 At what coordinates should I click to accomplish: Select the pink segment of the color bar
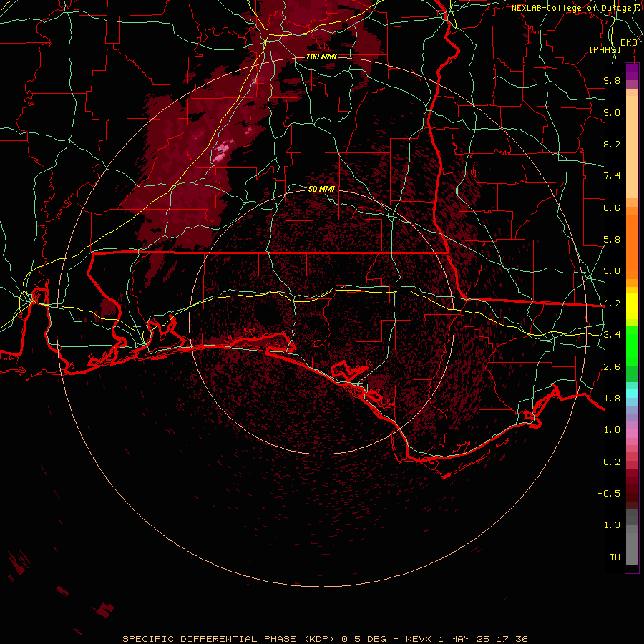pos(632,434)
